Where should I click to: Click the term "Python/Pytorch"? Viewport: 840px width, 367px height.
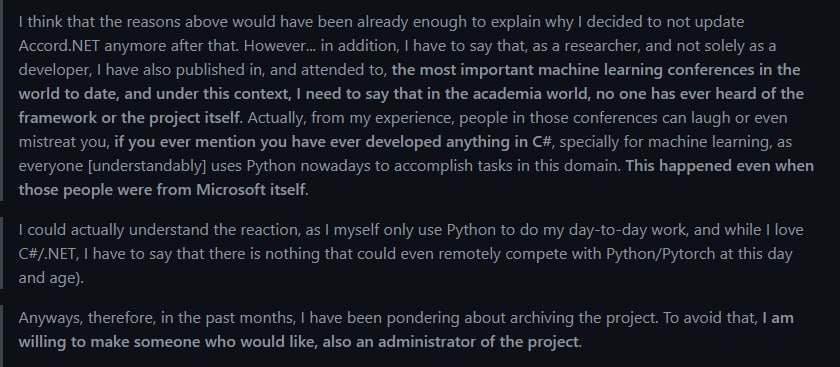(661, 254)
